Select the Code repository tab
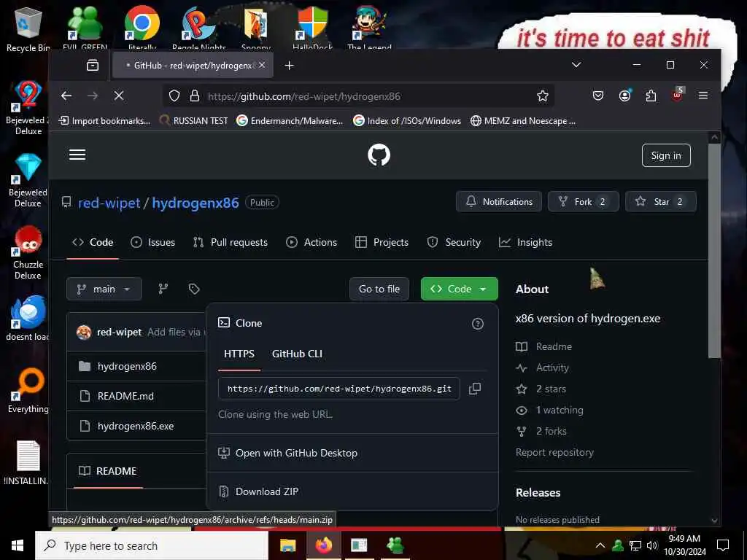 pyautogui.click(x=93, y=242)
